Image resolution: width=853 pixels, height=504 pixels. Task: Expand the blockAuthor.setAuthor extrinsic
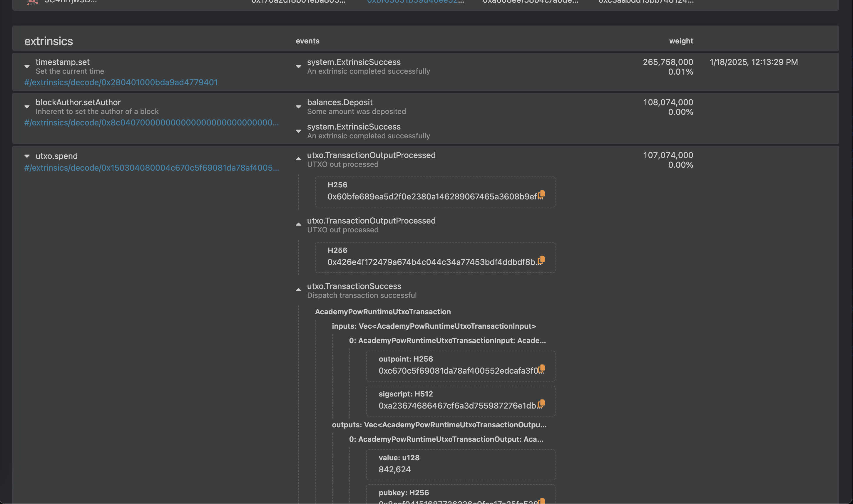point(27,107)
